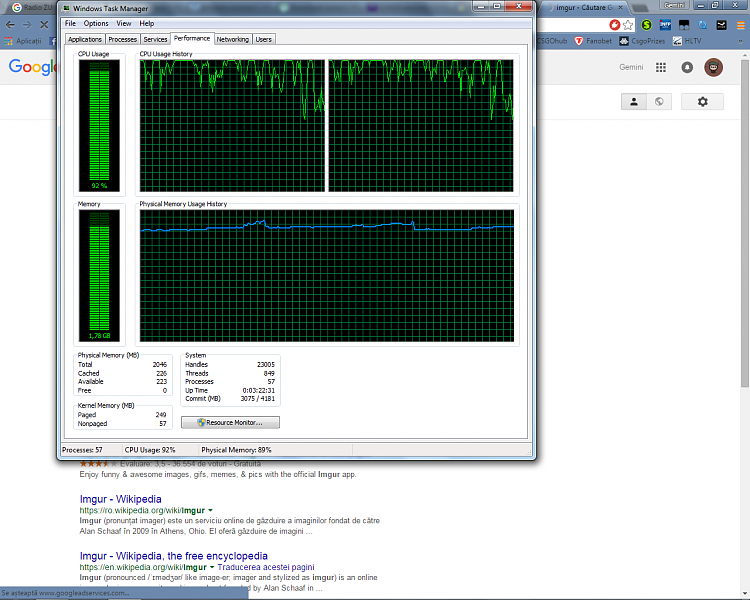This screenshot has height=600, width=750.
Task: Expand the dropdown arrow next to ro.wikipedia.org URL
Action: (210, 511)
